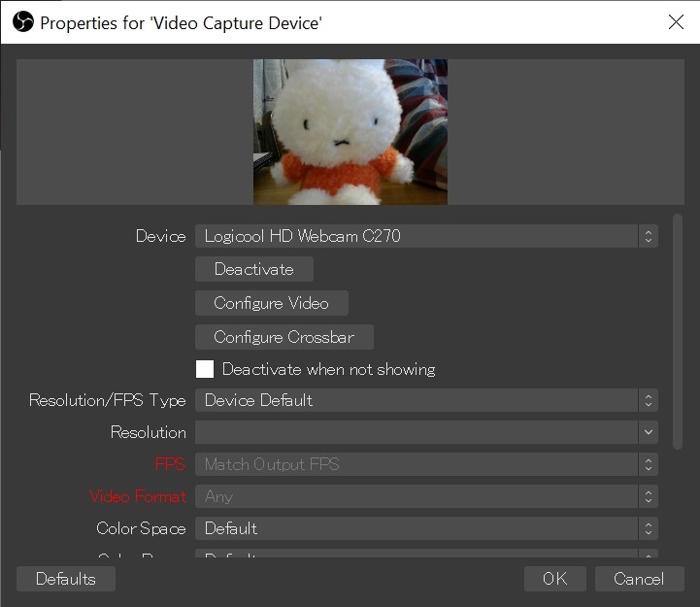Image resolution: width=700 pixels, height=607 pixels.
Task: Click the vertical scrollbar of the properties list
Action: point(678,331)
